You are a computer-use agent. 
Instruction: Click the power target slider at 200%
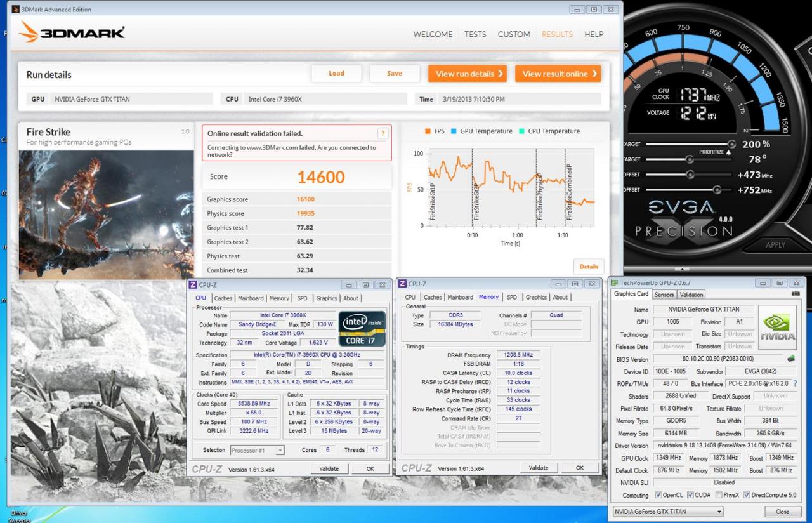tap(732, 144)
